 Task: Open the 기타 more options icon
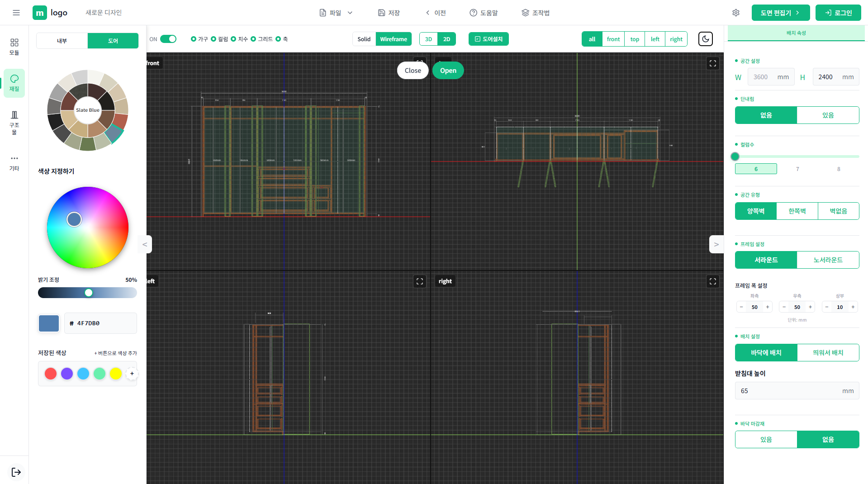[14, 163]
